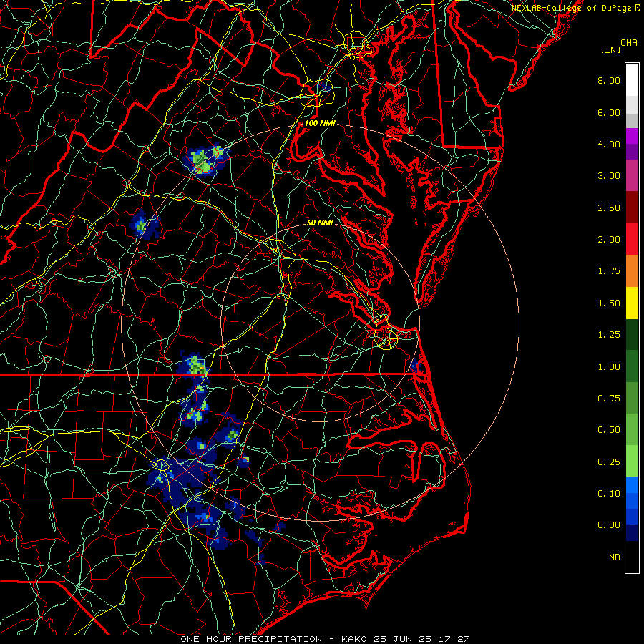Select the 0.50 legend value

coord(609,430)
